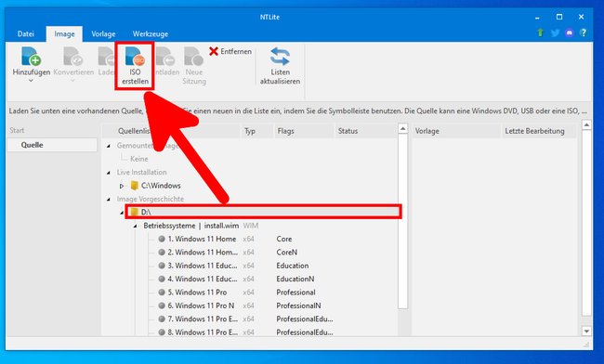
Task: Click the Hinzufügen icon in the ribbon
Action: (31, 56)
